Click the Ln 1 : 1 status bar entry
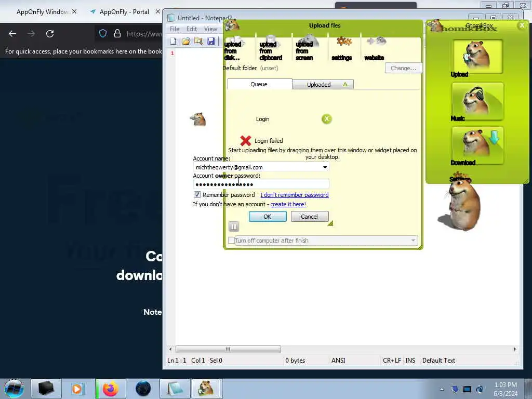532x399 pixels. pos(177,361)
